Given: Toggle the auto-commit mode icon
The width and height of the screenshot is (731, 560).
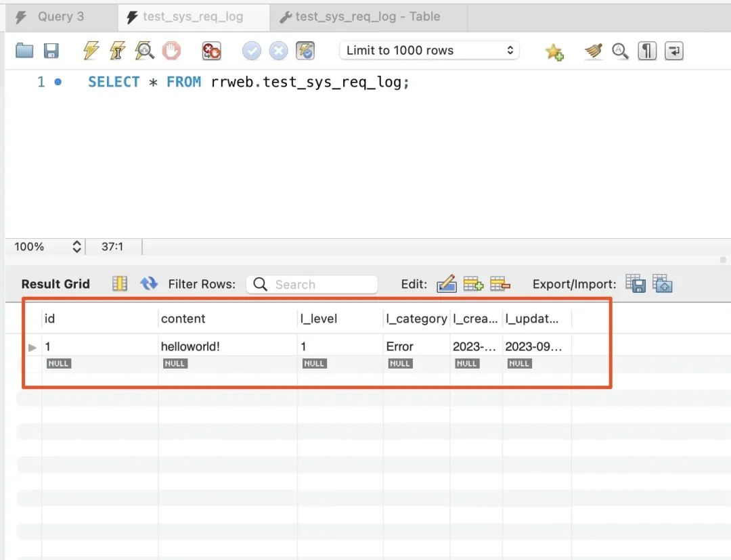Looking at the screenshot, I should [x=305, y=51].
